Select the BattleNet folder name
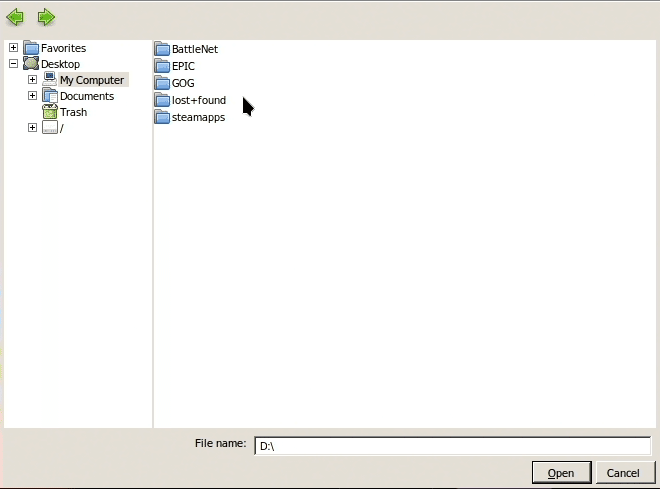 [195, 49]
